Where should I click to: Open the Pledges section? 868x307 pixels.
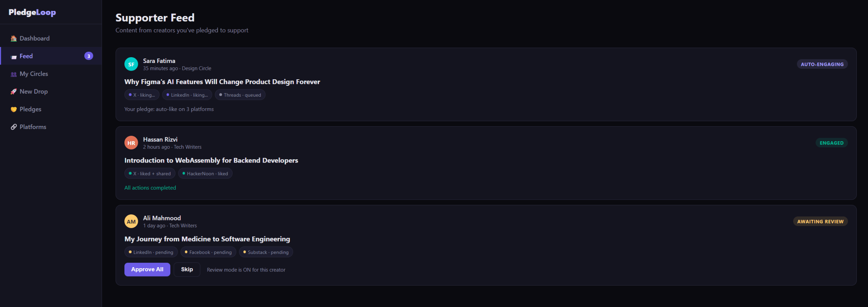[30, 109]
